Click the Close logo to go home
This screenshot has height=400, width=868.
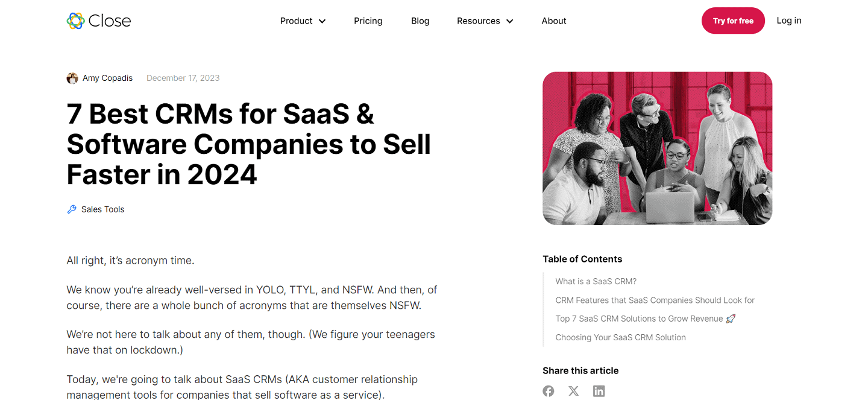[x=98, y=20]
